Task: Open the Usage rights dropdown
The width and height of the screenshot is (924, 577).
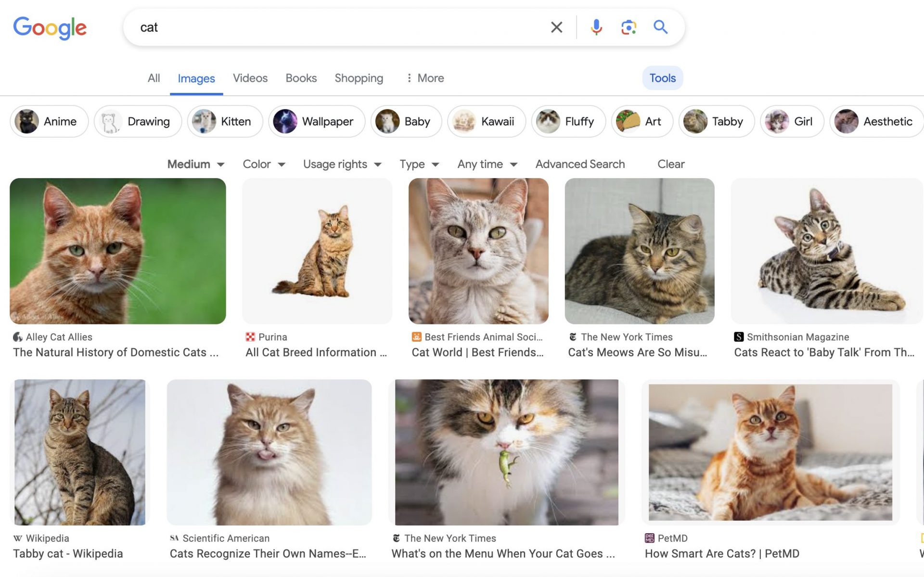Action: (342, 164)
